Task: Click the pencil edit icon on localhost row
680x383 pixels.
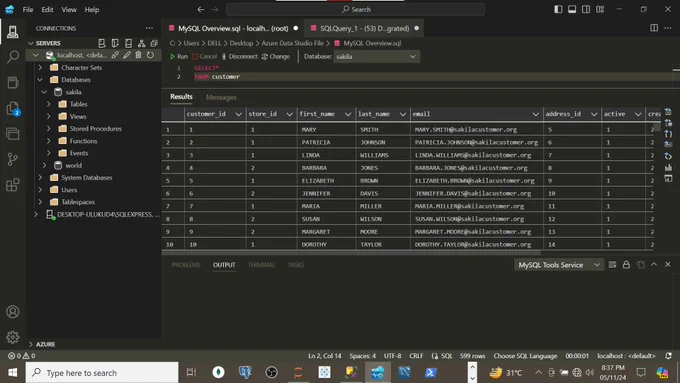Action: point(127,55)
